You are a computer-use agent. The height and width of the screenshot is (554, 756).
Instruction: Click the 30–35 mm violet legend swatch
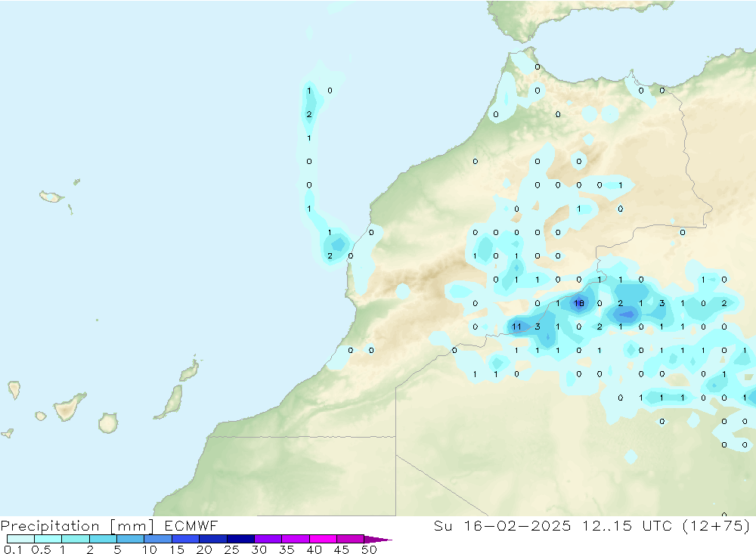[268, 539]
